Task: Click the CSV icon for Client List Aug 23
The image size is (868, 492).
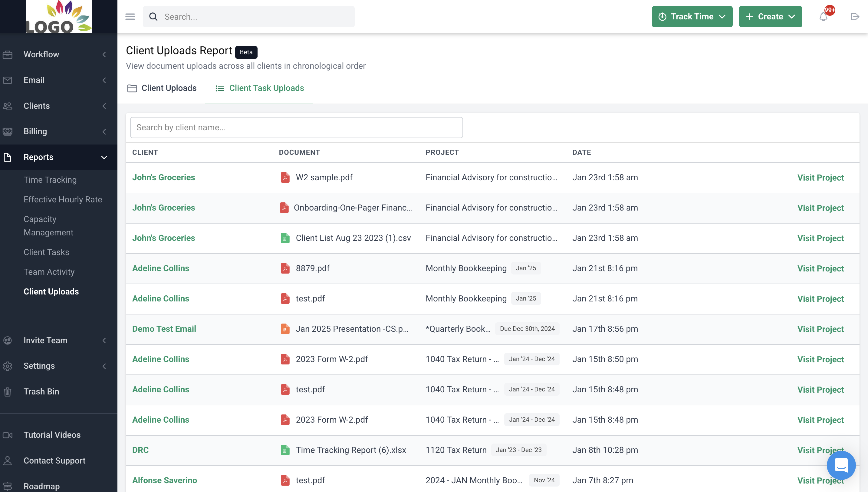Action: 285,238
